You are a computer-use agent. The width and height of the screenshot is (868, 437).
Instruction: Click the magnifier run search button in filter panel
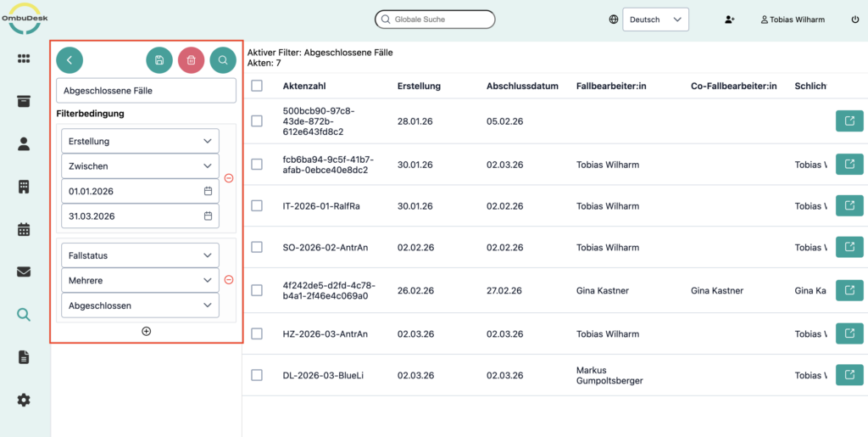(x=223, y=60)
